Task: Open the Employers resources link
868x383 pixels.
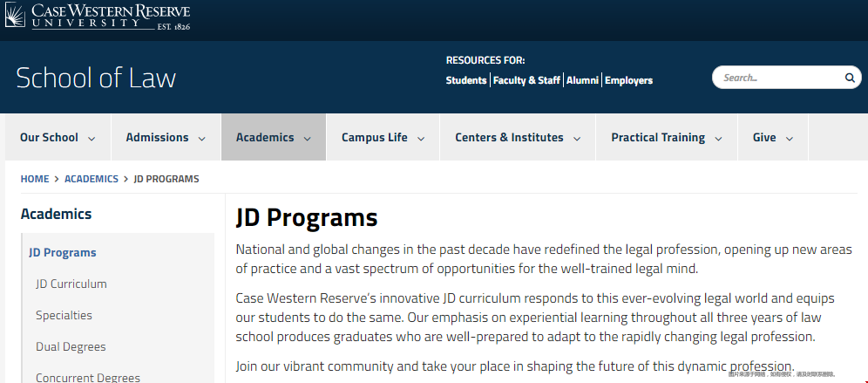Action: point(629,80)
